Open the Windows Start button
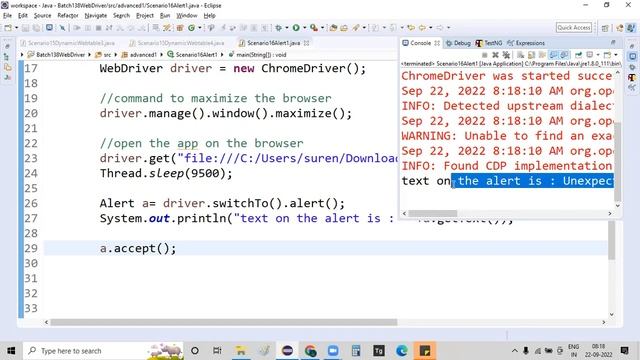This screenshot has height=360, width=640. pyautogui.click(x=11, y=351)
